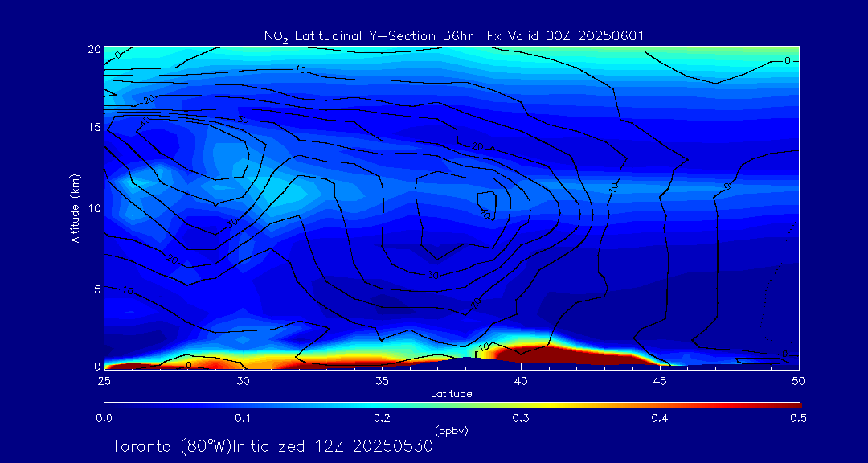Screen dimensions: 868x463
Task: Select the colorbar value "0.3"
Action: point(521,419)
